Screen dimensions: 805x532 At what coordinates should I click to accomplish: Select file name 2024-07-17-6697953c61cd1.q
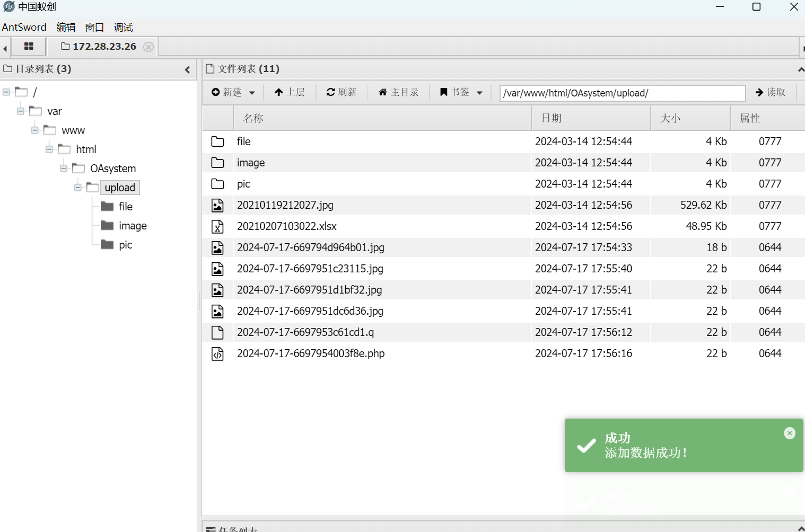point(305,332)
